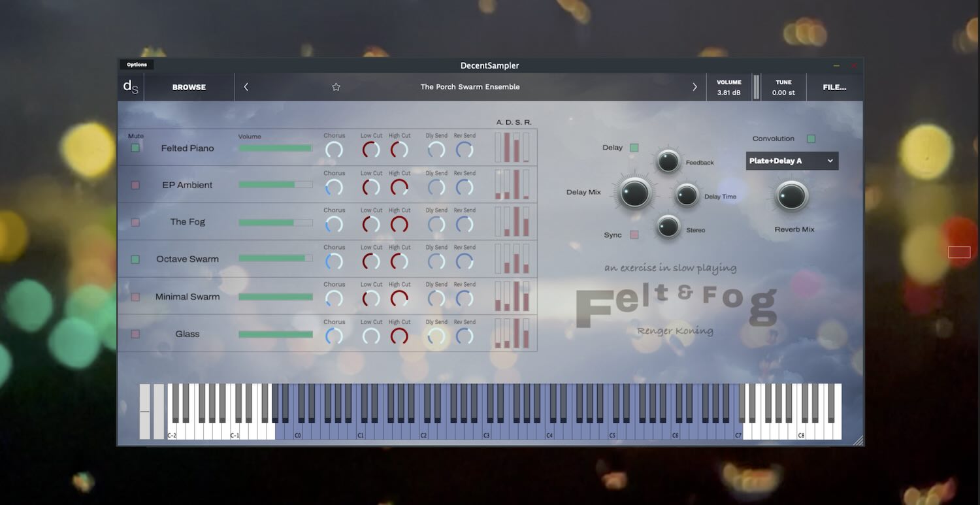The width and height of the screenshot is (980, 505).
Task: Click the Delay Time knob
Action: (x=687, y=195)
